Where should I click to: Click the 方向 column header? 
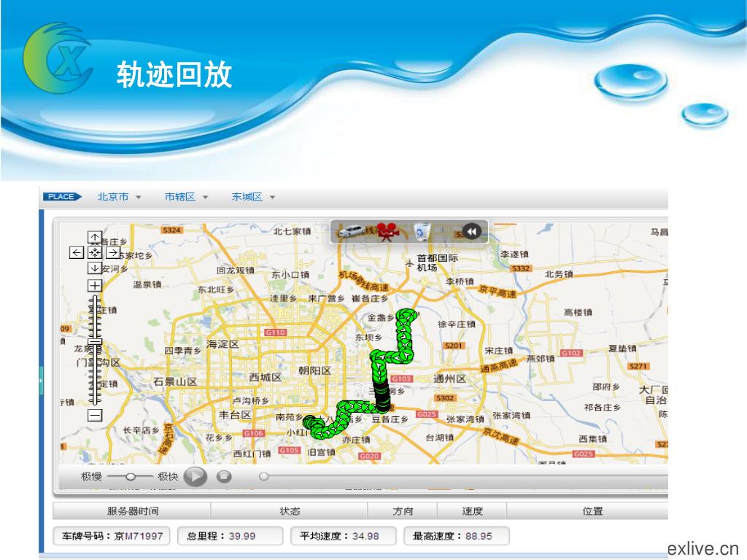(403, 511)
